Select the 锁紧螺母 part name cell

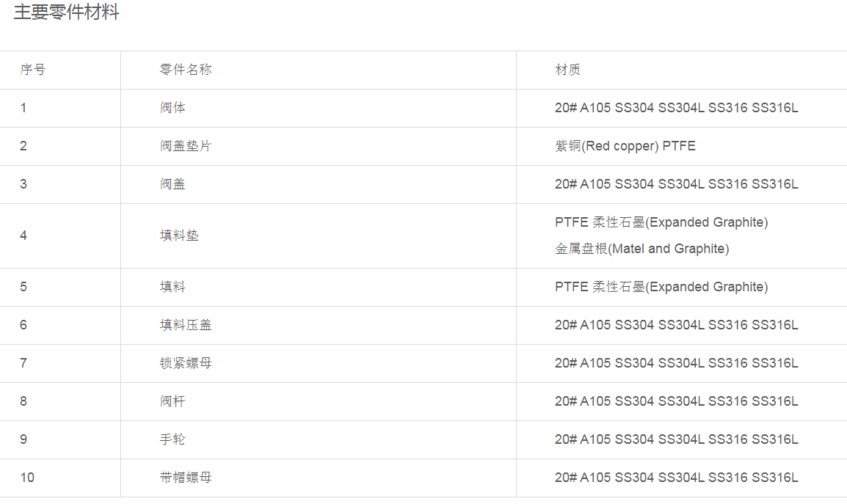(186, 363)
